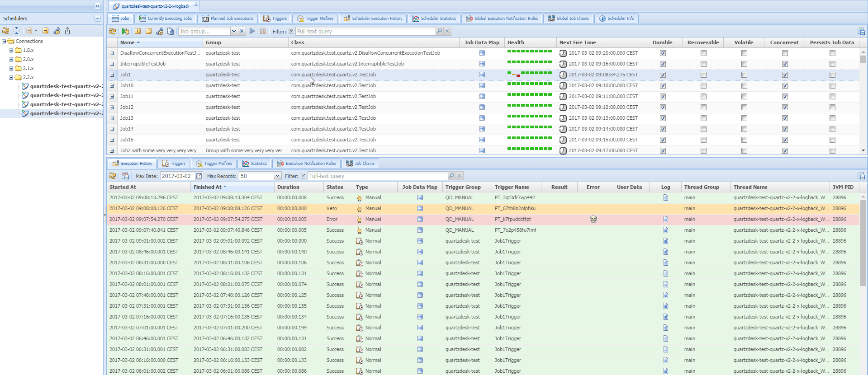
Task: Click the export icon in Schedulers toolbar
Action: 67,31
